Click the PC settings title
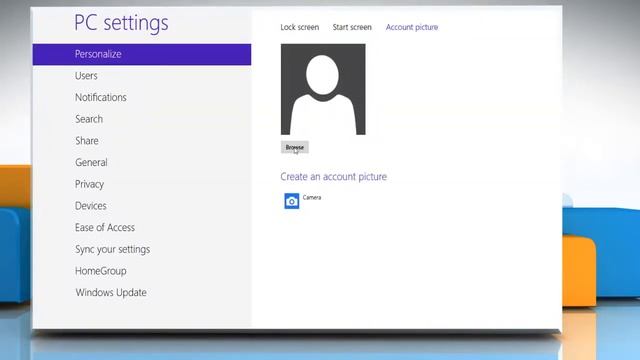This screenshot has height=360, width=640. pos(121,23)
